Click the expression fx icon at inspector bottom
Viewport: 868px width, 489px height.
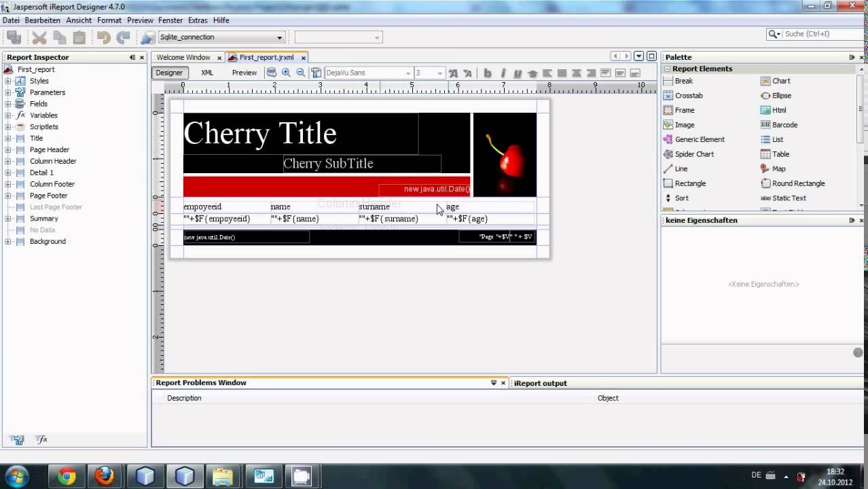point(41,439)
